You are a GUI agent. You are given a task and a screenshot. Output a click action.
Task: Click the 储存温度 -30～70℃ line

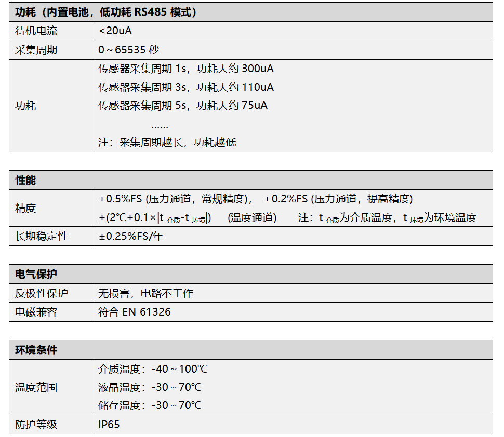(x=150, y=405)
